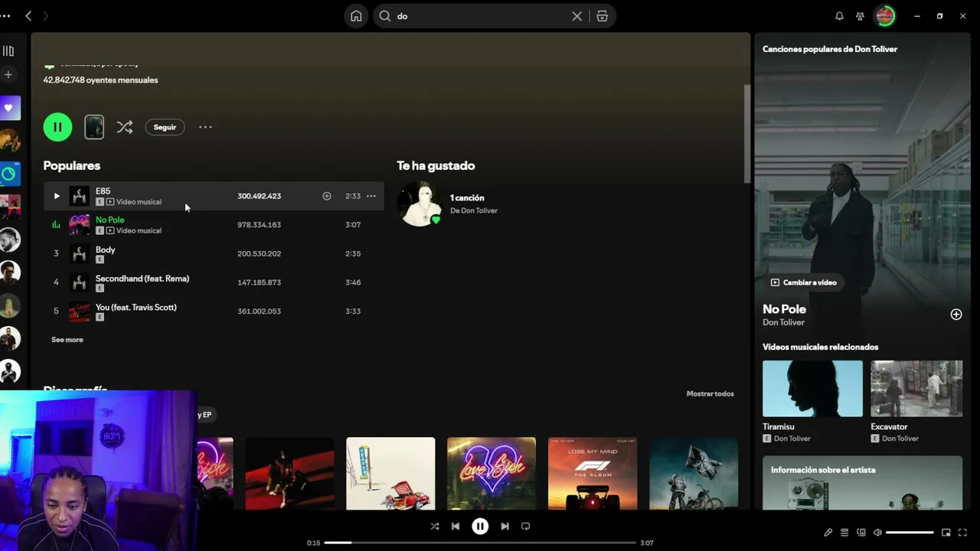
Task: Minimize the Spotify window
Action: (916, 16)
